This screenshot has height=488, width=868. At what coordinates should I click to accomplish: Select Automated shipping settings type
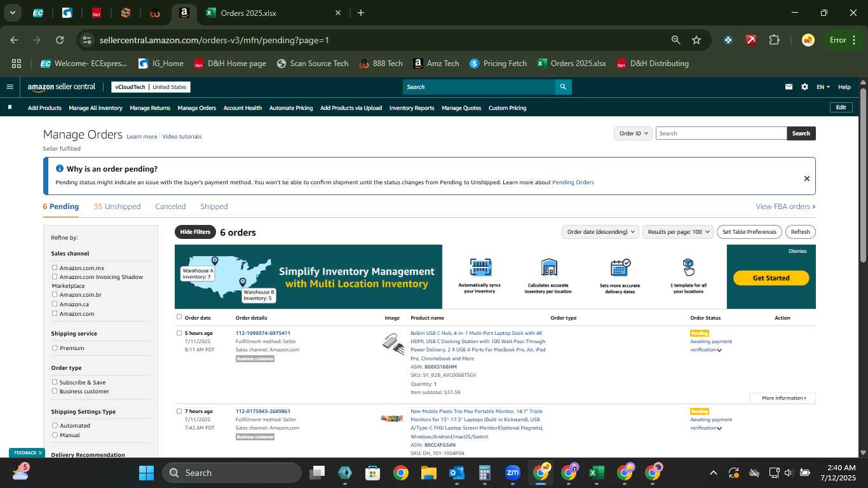tap(55, 426)
